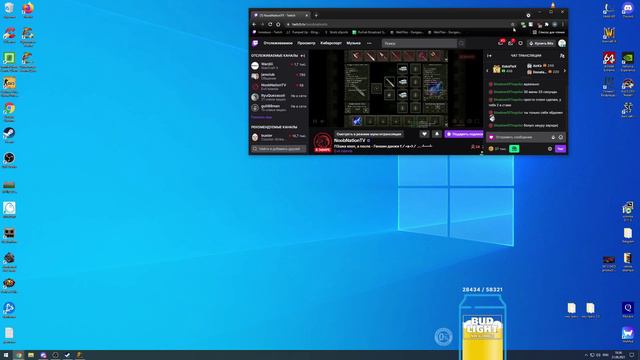This screenshot has width=640, height=360.
Task: Open Warcraft III desktop shortcut
Action: (x=609, y=35)
